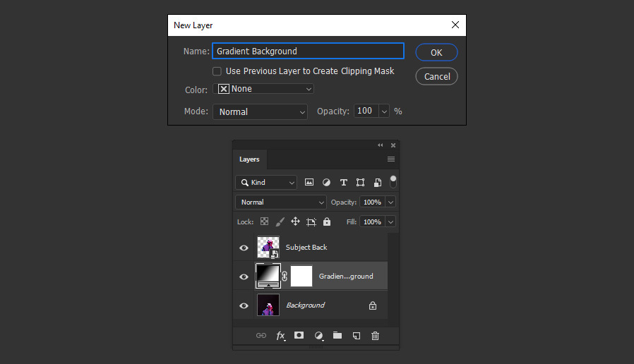Open layer style fx menu
Viewport: 634px width, 364px height.
coord(280,336)
